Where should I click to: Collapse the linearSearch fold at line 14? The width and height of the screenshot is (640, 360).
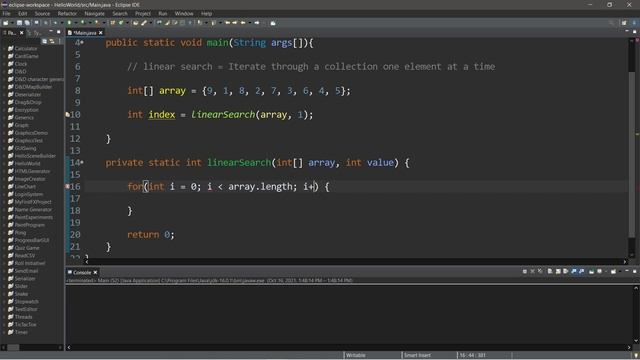pyautogui.click(x=82, y=162)
